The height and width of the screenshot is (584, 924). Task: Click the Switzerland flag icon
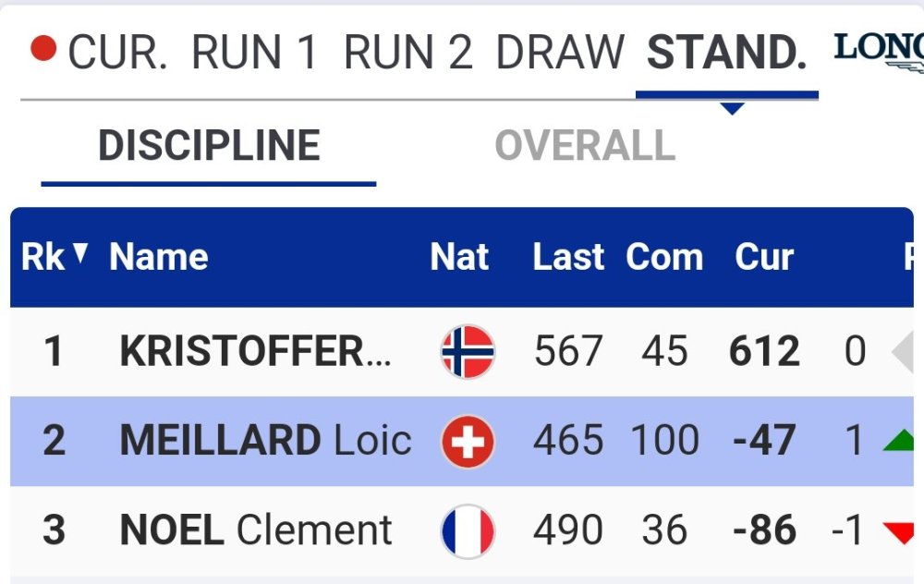468,442
